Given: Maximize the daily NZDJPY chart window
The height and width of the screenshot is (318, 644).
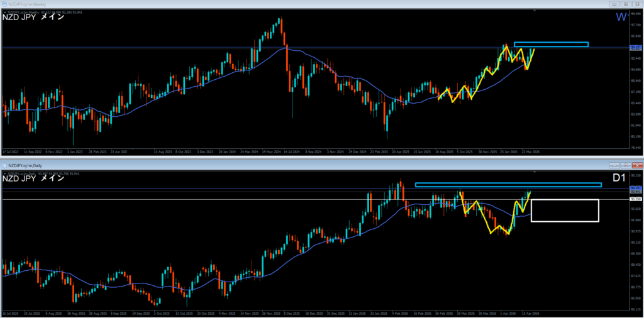Looking at the screenshot, I should pyautogui.click(x=625, y=164).
